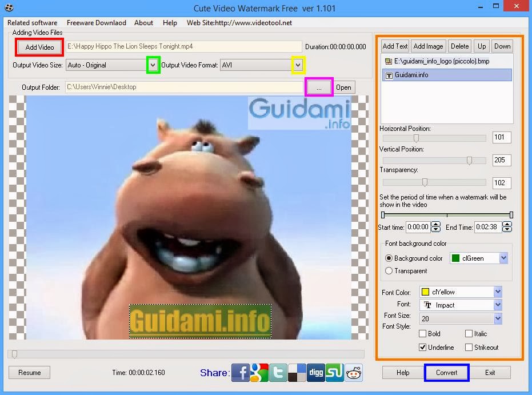Click the Start time input field
The height and width of the screenshot is (395, 532).
(x=418, y=227)
